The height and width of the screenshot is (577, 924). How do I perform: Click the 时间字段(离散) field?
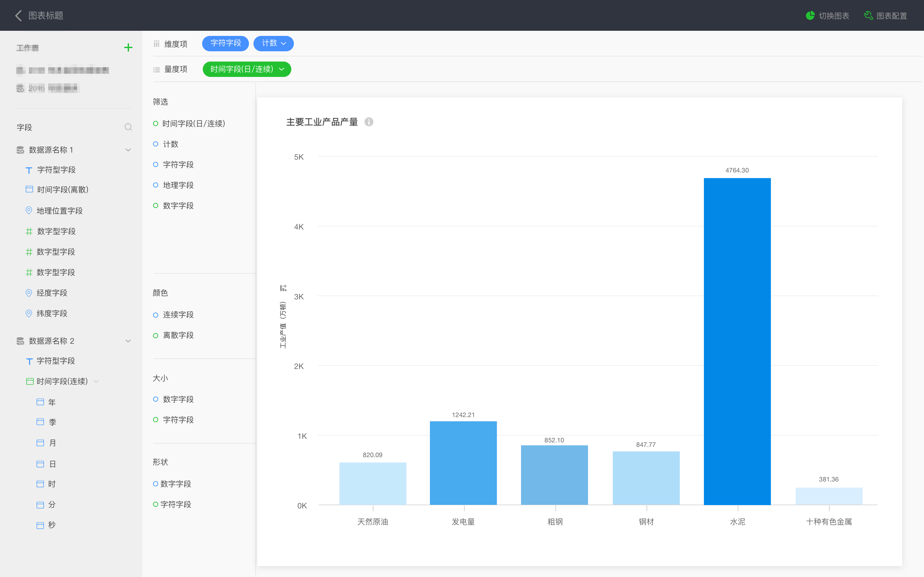tap(62, 190)
